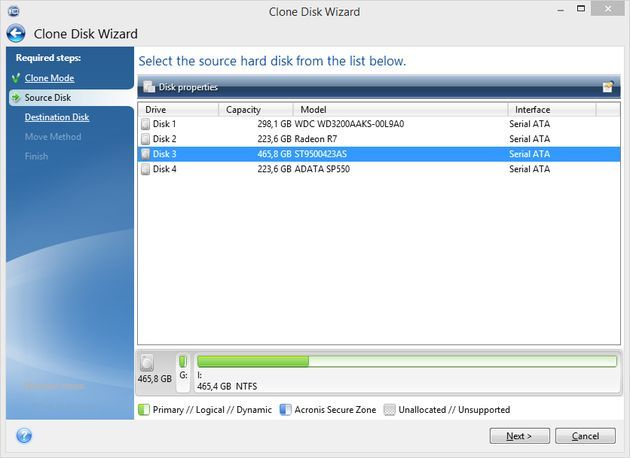This screenshot has height=458, width=630.
Task: Select the Source Disk step
Action: pos(48,98)
